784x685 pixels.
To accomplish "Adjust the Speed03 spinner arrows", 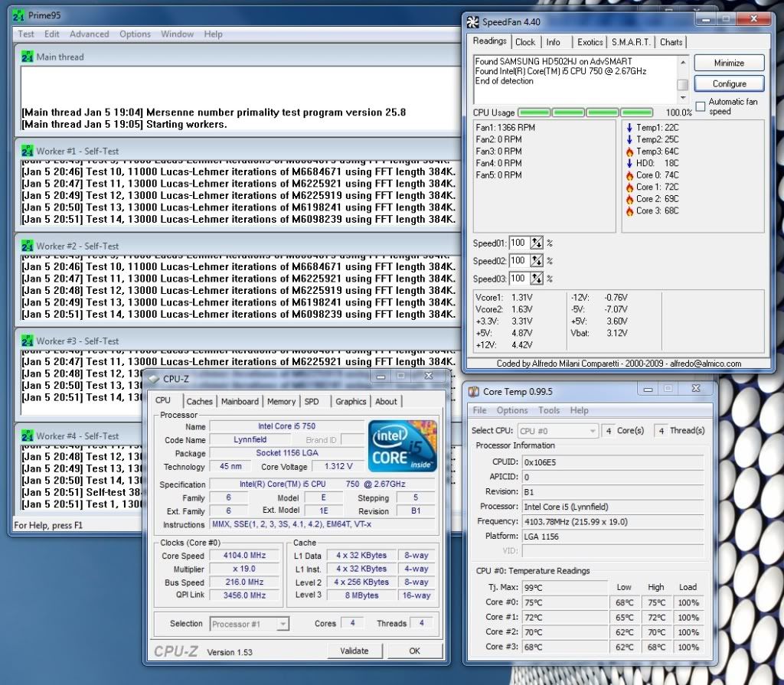I will click(x=537, y=279).
